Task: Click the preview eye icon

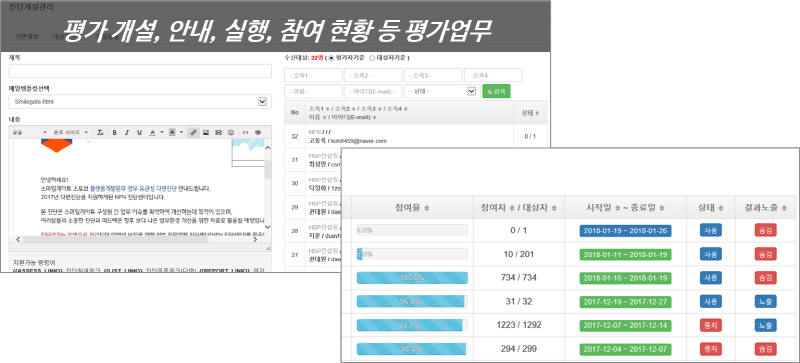Action: [x=258, y=132]
